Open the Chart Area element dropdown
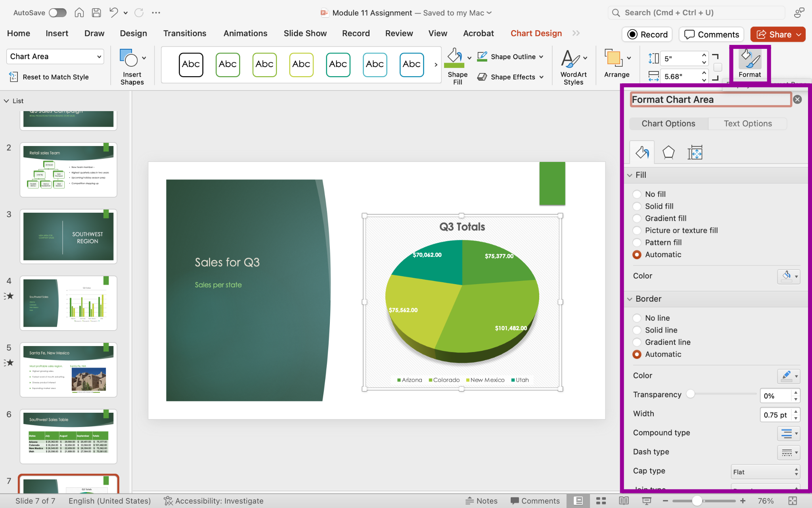The image size is (812, 508). [55, 56]
